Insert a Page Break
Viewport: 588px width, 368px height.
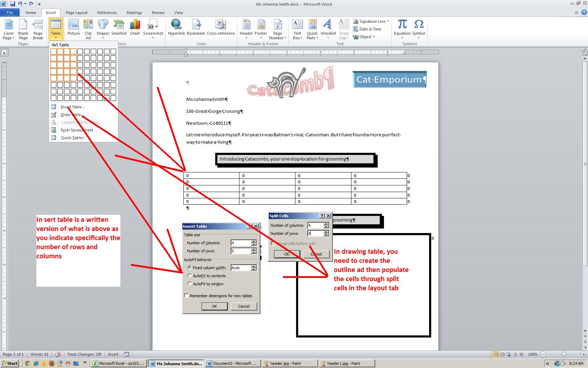(38, 29)
